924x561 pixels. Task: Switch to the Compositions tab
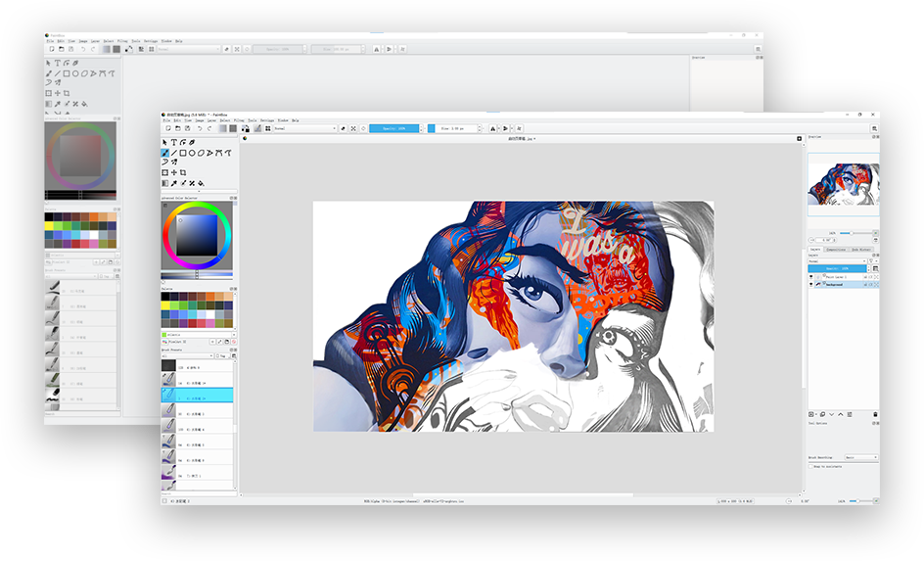[836, 249]
